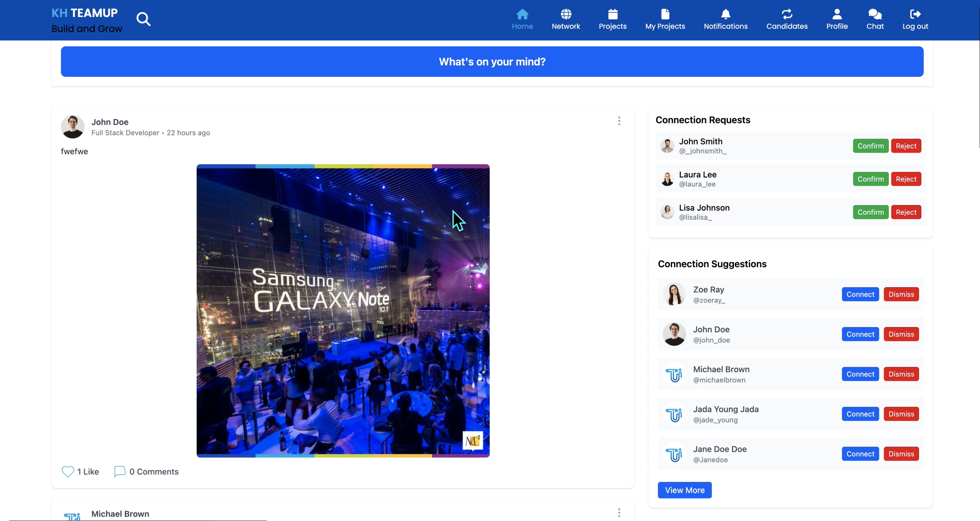Open the search icon in the navbar

pyautogui.click(x=143, y=19)
